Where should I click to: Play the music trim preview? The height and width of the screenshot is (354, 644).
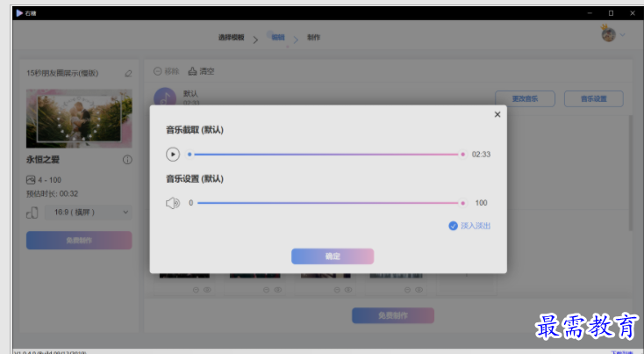(173, 155)
